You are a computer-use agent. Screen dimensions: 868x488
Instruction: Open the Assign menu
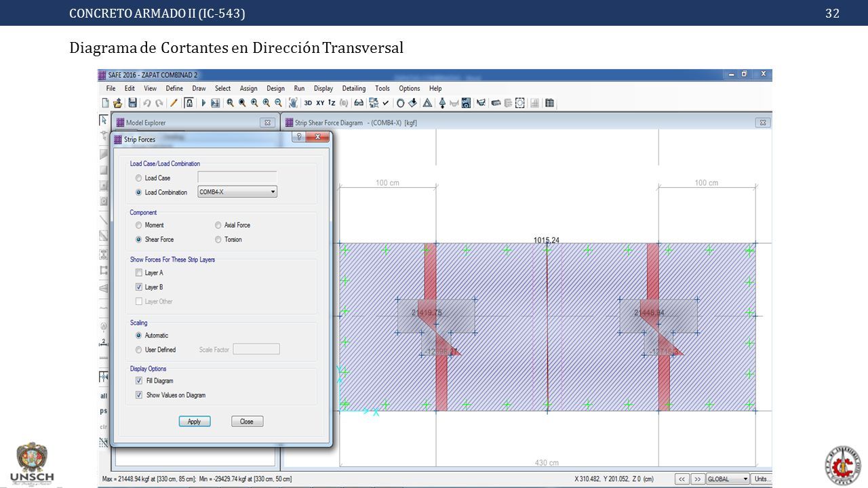[248, 88]
